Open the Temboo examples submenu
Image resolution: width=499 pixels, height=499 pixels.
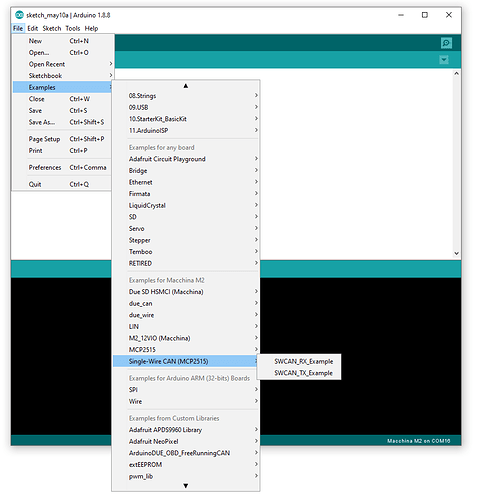tap(186, 252)
